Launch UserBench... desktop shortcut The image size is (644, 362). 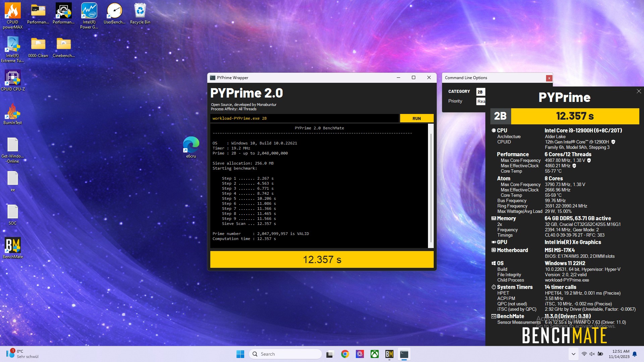coord(115,13)
